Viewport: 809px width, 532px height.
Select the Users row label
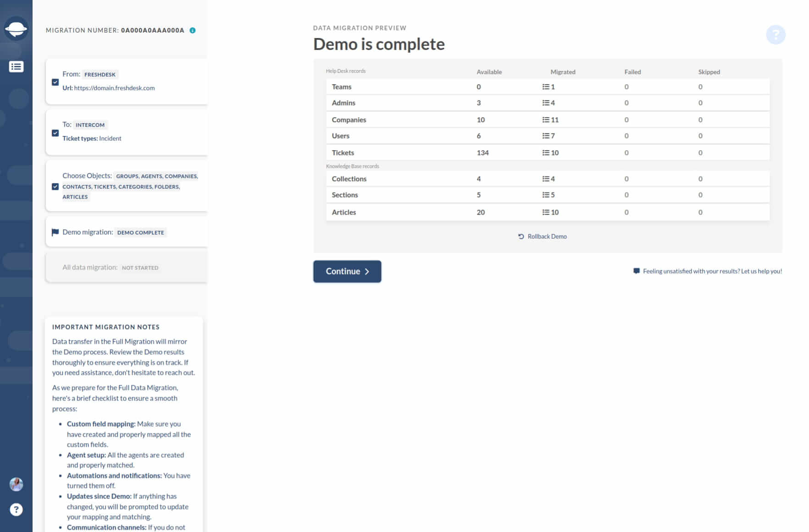point(341,136)
